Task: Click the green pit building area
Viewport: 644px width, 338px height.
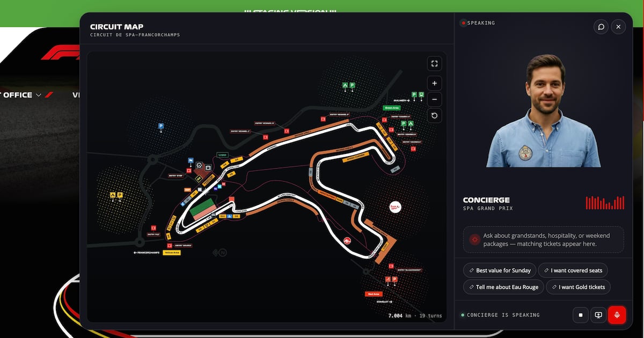Action: [203, 206]
